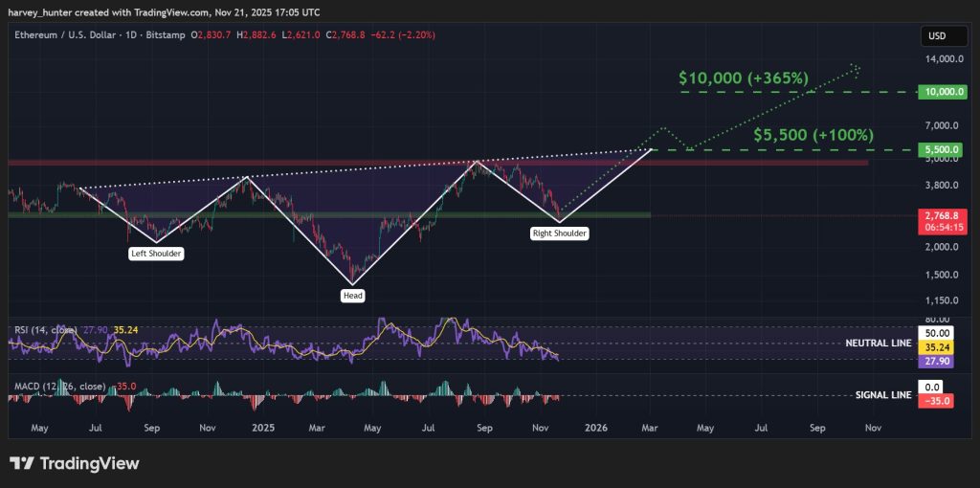This screenshot has height=488, width=980.
Task: Click the $10,000 (+365%) target text
Action: (x=745, y=78)
